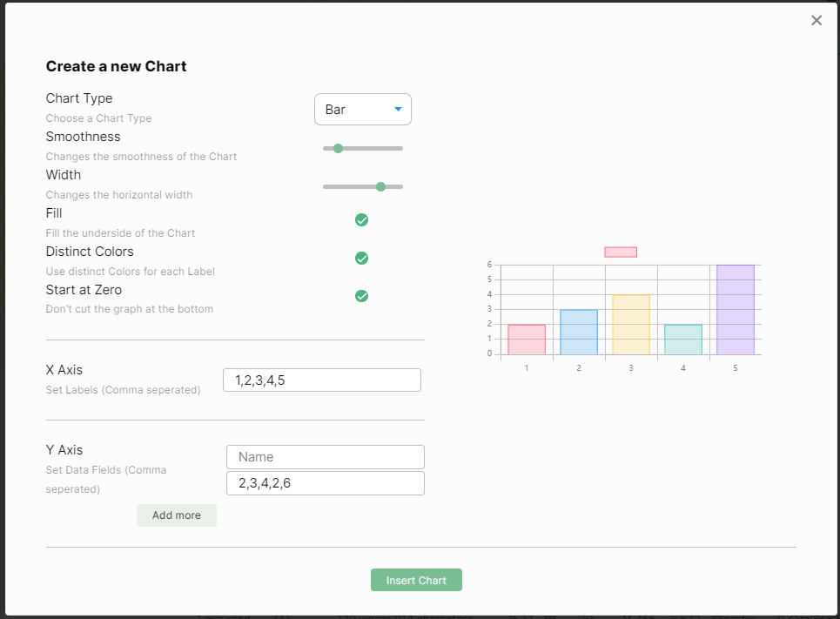Screen dimensions: 840x619
Task: Open the Chart Type dropdown showing Bar
Action: coord(362,110)
